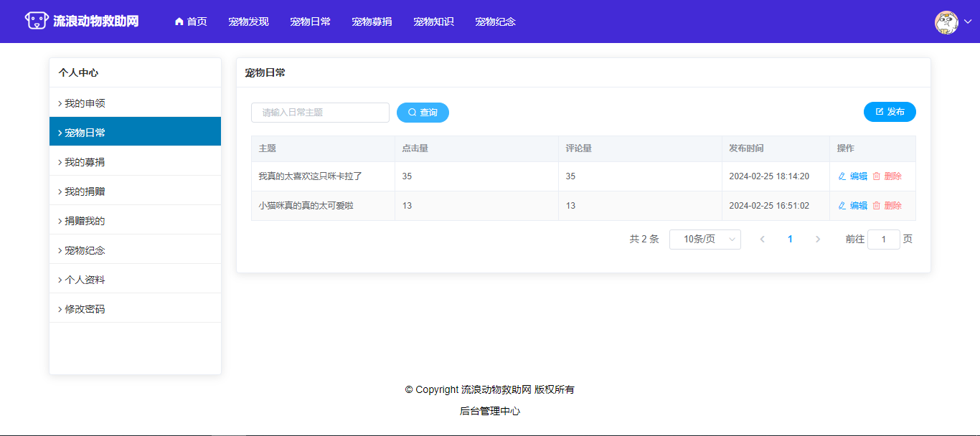The height and width of the screenshot is (436, 980).
Task: Click the 查询 search button
Action: [x=423, y=113]
